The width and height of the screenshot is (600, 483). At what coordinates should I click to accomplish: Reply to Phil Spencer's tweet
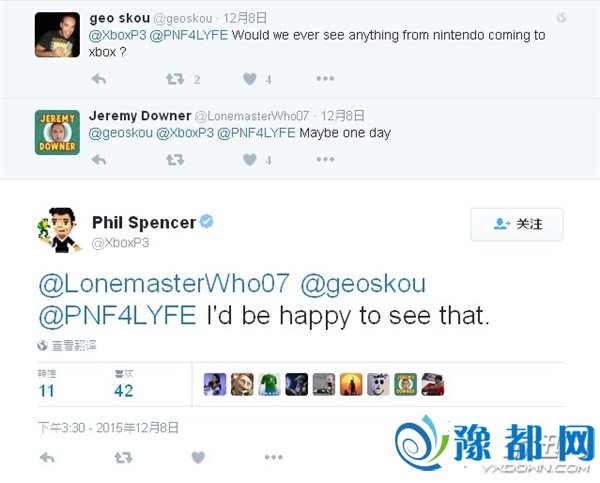coord(47,458)
